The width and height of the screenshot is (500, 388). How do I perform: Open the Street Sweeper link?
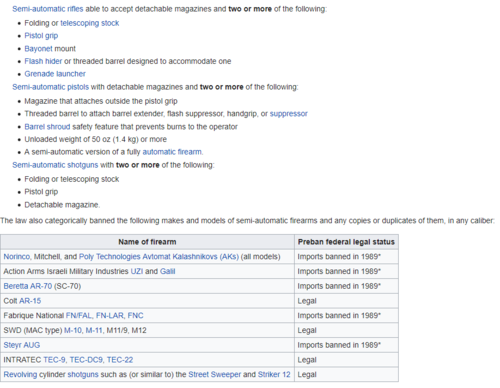tap(214, 374)
